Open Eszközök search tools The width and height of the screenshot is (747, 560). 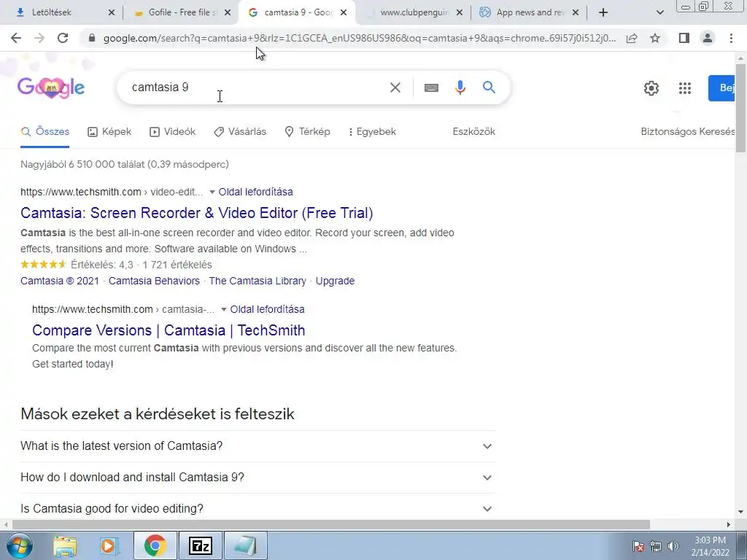474,132
